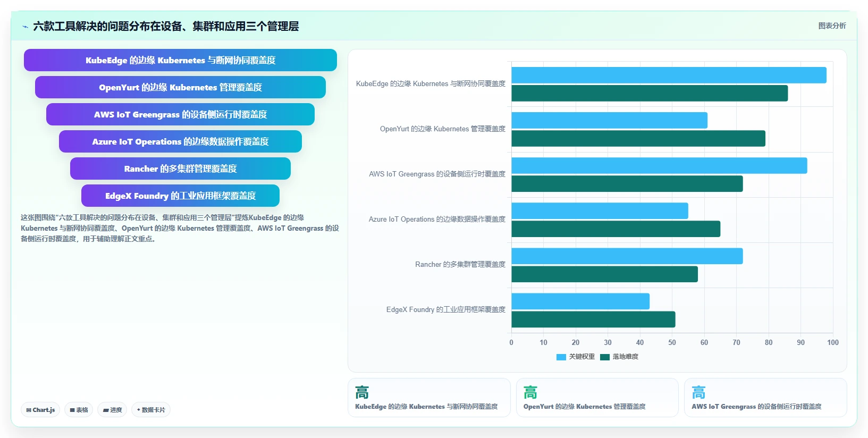Click the Azure IoT Operations blue bar

[600, 210]
